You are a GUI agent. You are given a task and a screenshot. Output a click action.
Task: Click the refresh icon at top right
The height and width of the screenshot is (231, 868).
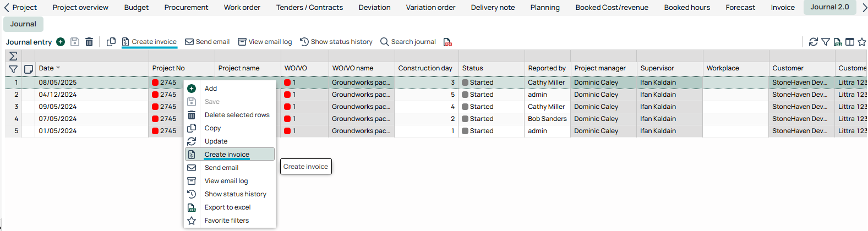pyautogui.click(x=814, y=42)
